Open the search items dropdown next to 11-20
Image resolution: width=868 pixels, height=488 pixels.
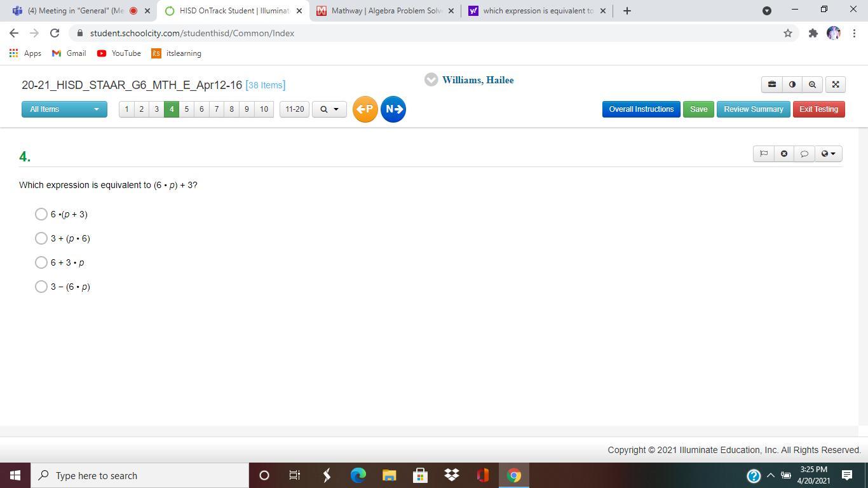coord(329,109)
